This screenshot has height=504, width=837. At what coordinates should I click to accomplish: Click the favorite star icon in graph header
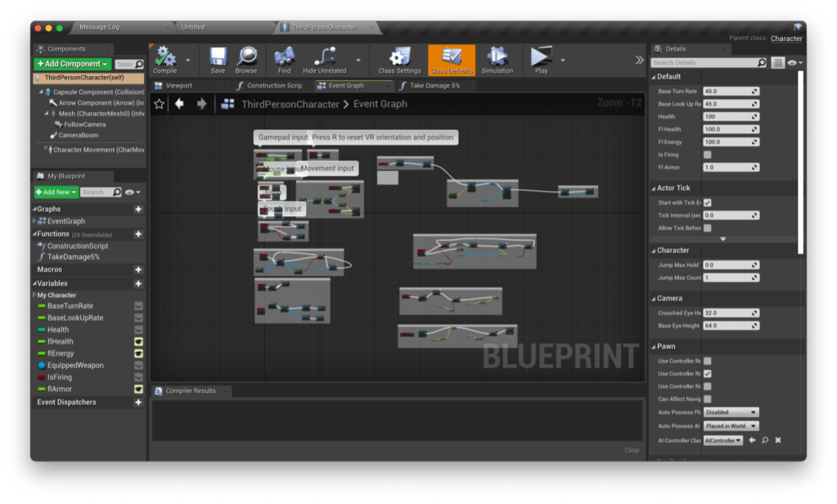click(160, 104)
